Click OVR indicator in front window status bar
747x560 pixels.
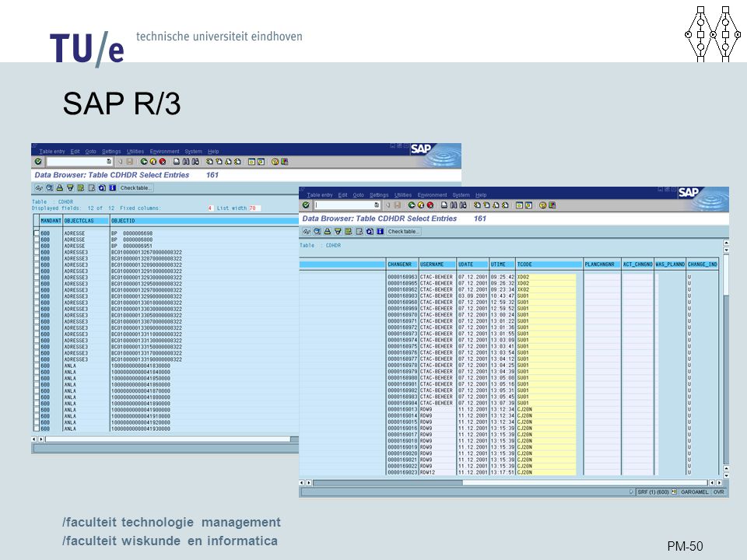[x=719, y=492]
